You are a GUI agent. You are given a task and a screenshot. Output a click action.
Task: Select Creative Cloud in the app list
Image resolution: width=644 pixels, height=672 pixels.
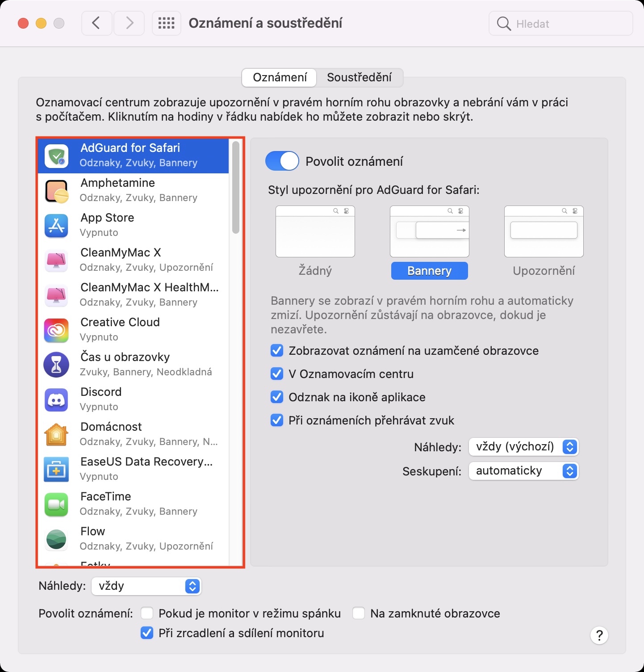[134, 330]
